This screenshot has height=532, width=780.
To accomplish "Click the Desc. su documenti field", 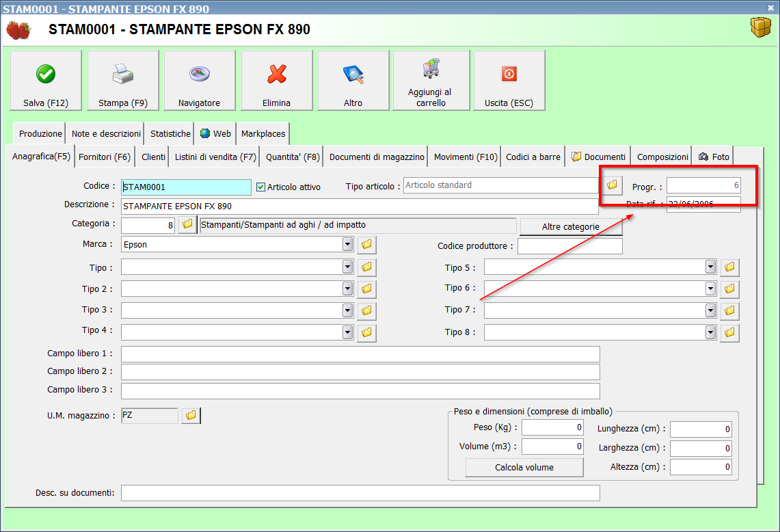I will coord(360,493).
